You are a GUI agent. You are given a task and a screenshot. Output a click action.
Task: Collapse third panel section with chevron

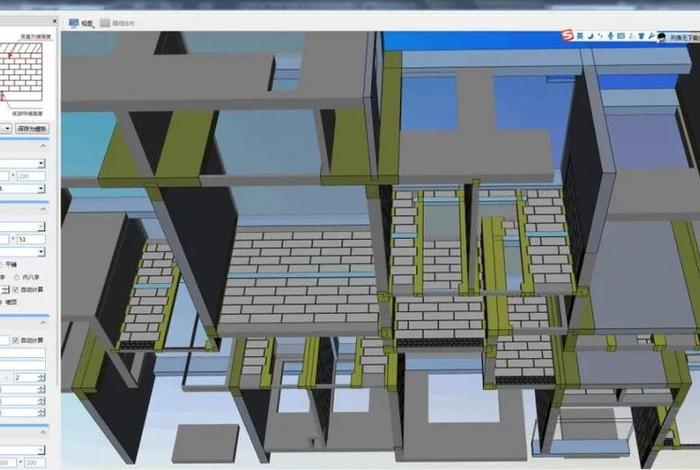pos(43,323)
